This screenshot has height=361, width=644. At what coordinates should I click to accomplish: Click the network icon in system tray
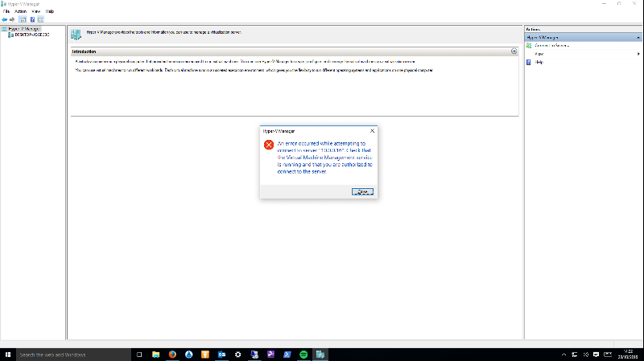tap(575, 355)
